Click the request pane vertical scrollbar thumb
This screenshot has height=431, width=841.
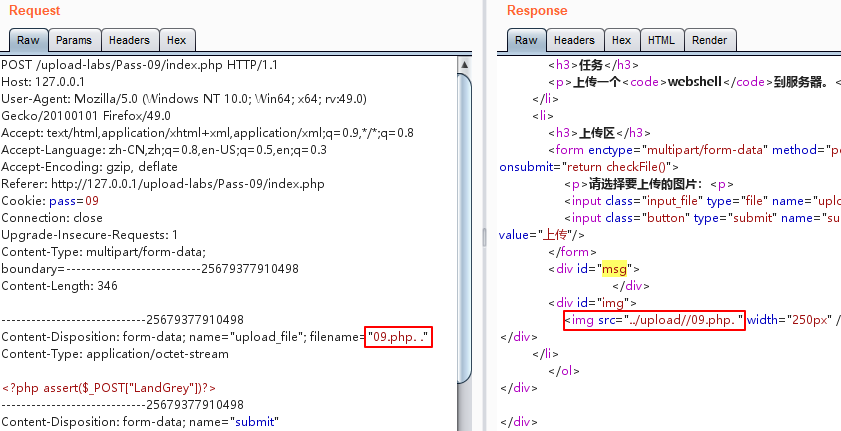[464, 228]
